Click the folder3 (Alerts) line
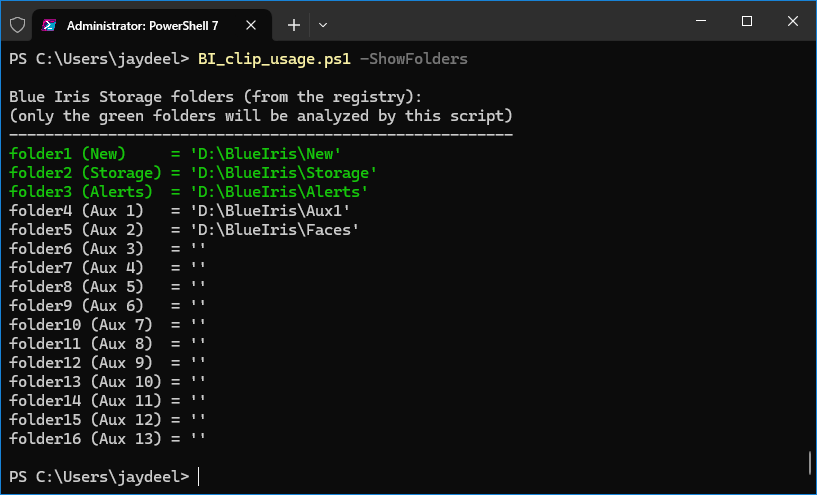The width and height of the screenshot is (817, 495). [x=189, y=191]
